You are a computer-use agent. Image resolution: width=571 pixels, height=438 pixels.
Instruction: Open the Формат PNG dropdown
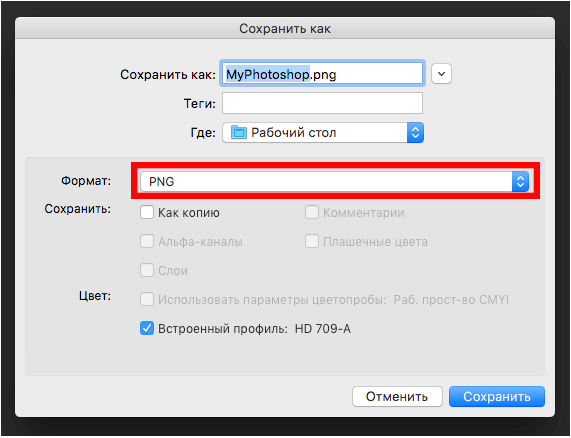[335, 181]
